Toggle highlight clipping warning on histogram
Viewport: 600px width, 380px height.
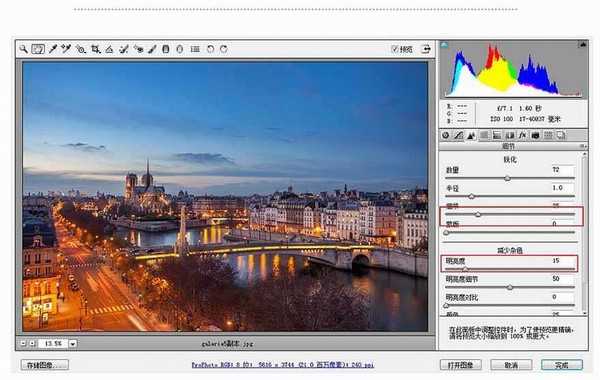pyautogui.click(x=582, y=45)
